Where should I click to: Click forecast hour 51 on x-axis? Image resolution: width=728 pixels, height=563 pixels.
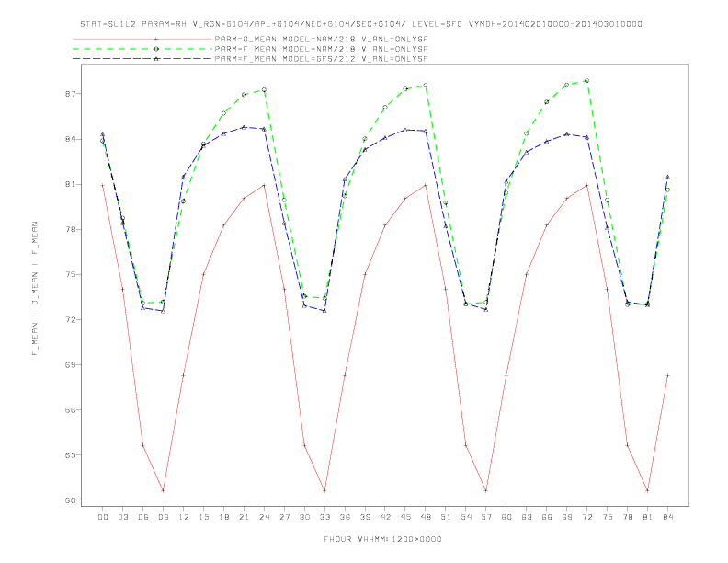(x=446, y=517)
